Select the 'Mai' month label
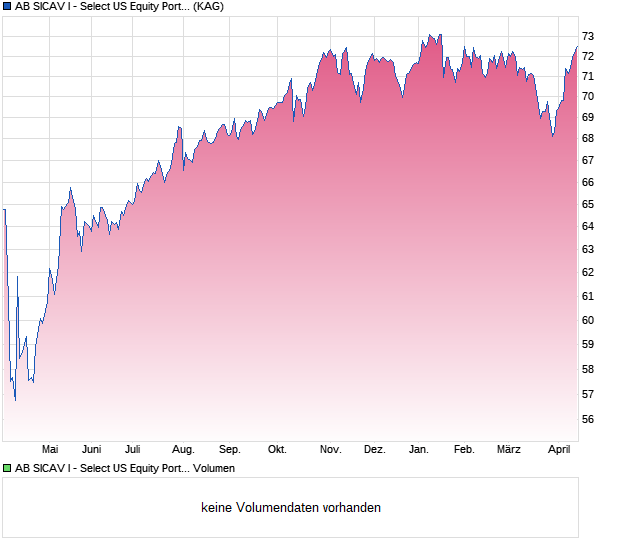 tap(50, 450)
